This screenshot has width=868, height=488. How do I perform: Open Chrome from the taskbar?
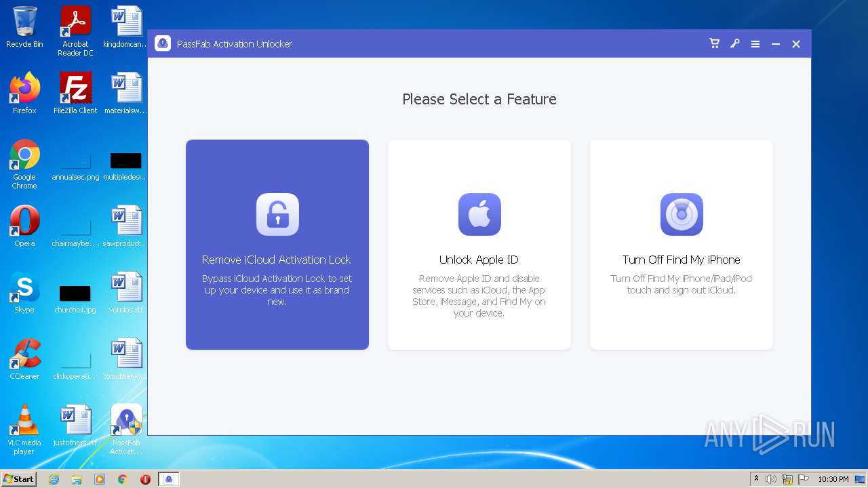pyautogui.click(x=123, y=479)
